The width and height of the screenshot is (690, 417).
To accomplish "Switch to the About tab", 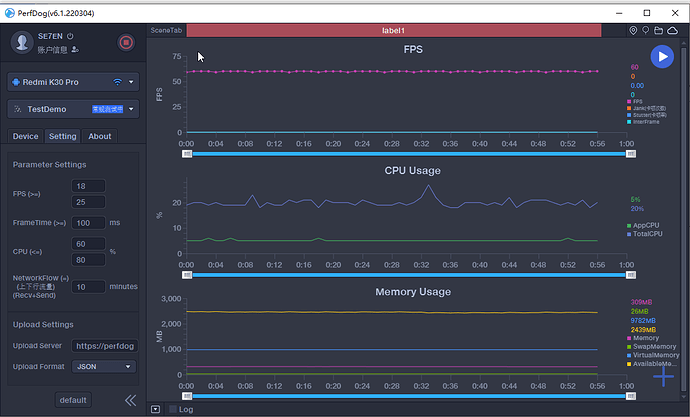I will point(99,136).
